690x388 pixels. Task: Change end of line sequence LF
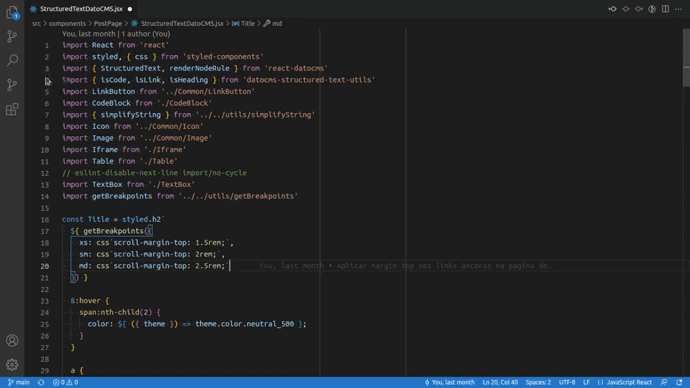(586, 382)
